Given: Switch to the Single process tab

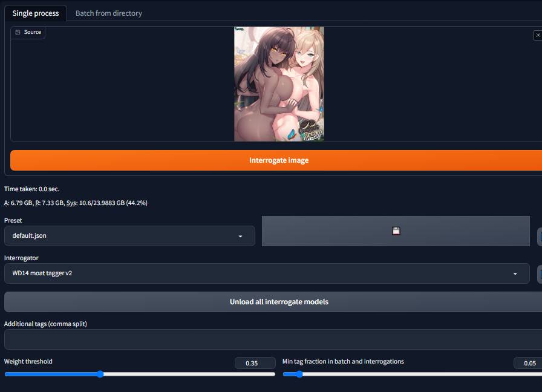Looking at the screenshot, I should pyautogui.click(x=36, y=13).
